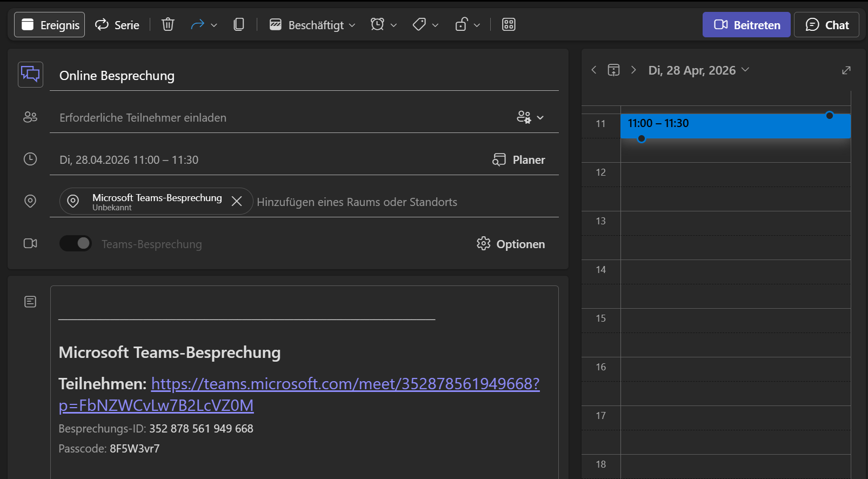Click the meeting type speech bubble icon
Viewport: 868px width, 479px height.
(x=30, y=75)
